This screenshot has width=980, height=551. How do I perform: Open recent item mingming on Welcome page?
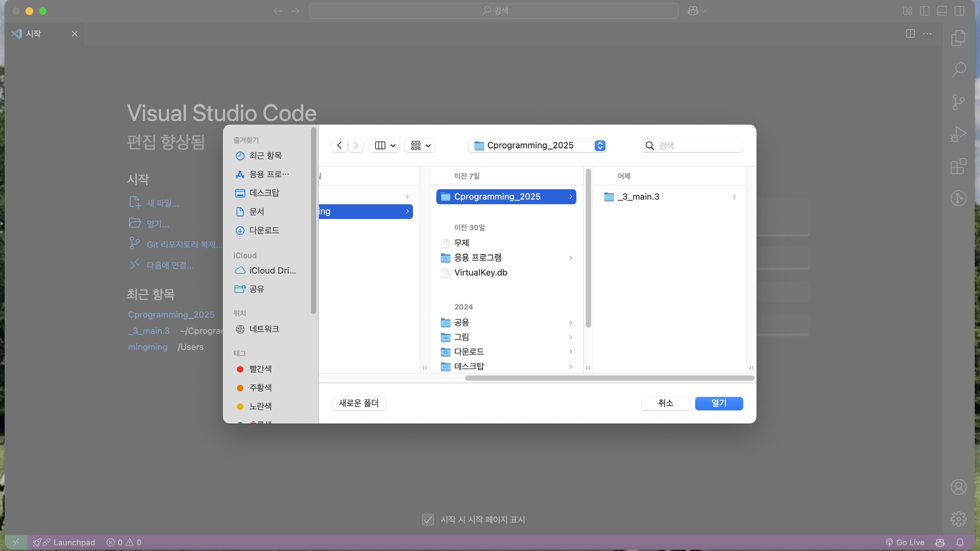coord(148,347)
